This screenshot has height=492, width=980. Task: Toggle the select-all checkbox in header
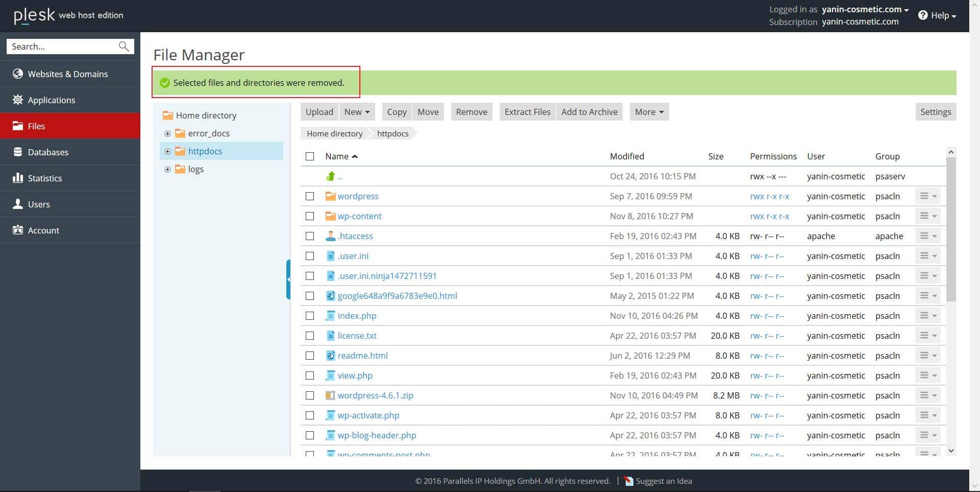[310, 156]
